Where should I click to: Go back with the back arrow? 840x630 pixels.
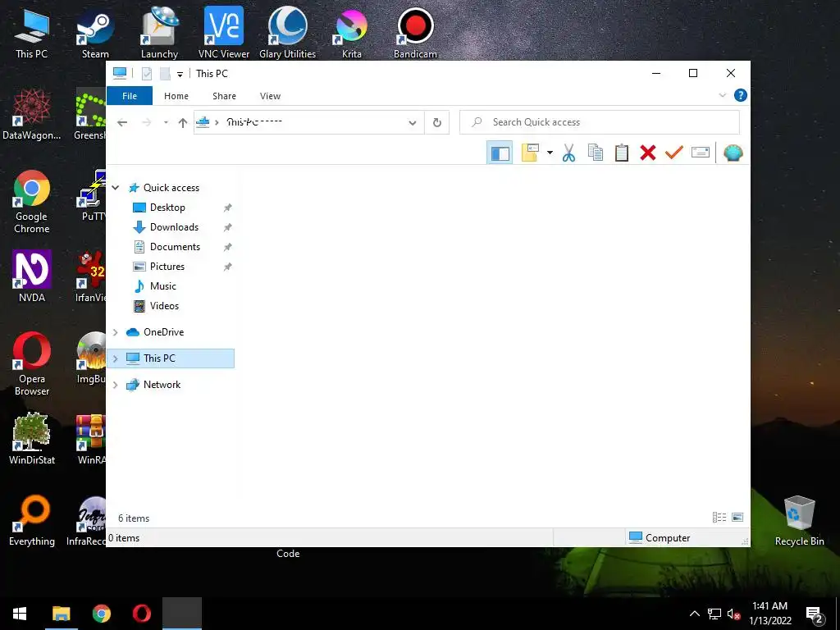pyautogui.click(x=122, y=123)
